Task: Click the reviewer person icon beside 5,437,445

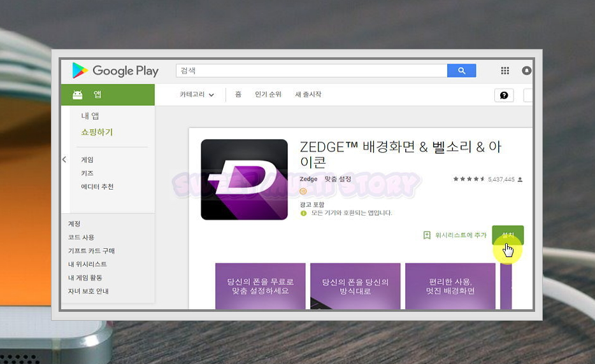Action: 520,179
